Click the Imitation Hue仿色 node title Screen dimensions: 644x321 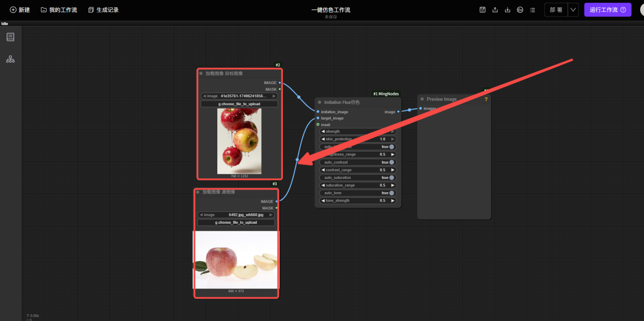pos(342,102)
